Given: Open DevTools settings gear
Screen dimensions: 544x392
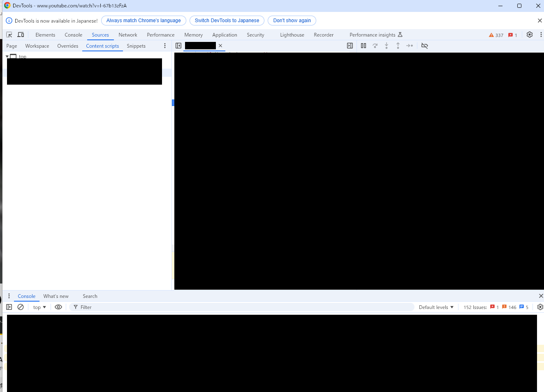Looking at the screenshot, I should pyautogui.click(x=530, y=35).
